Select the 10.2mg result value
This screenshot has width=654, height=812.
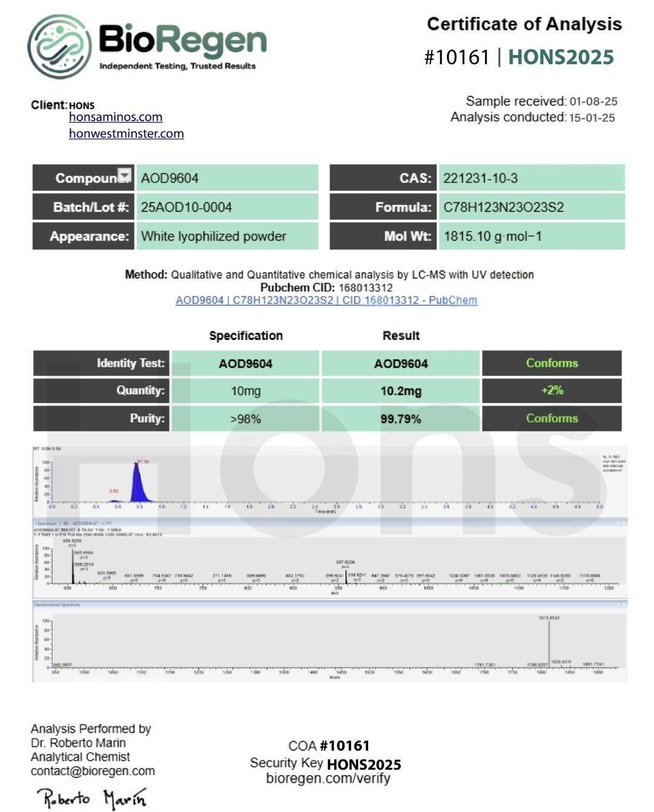401,391
